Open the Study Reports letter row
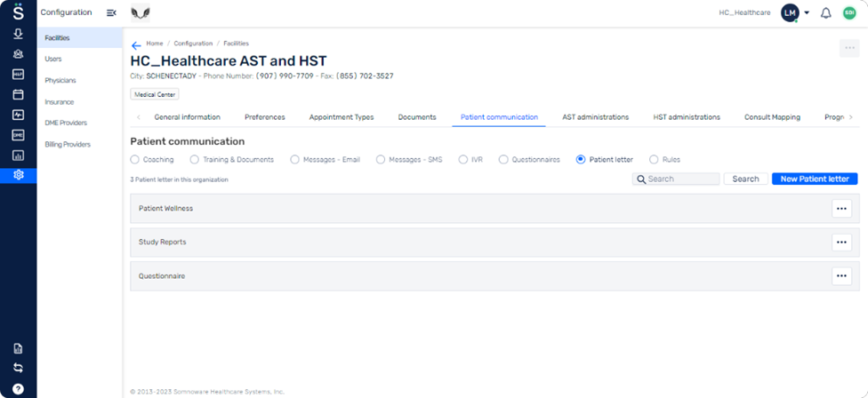 pos(494,243)
